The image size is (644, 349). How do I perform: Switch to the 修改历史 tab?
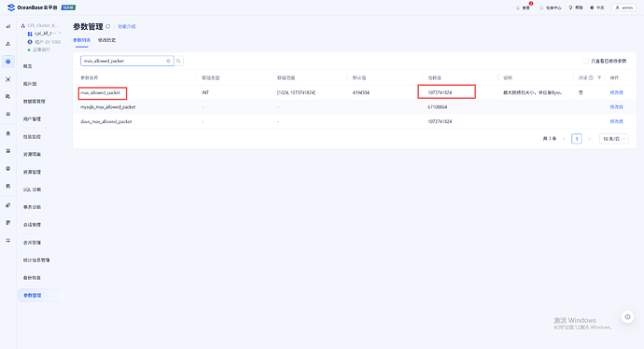[106, 40]
